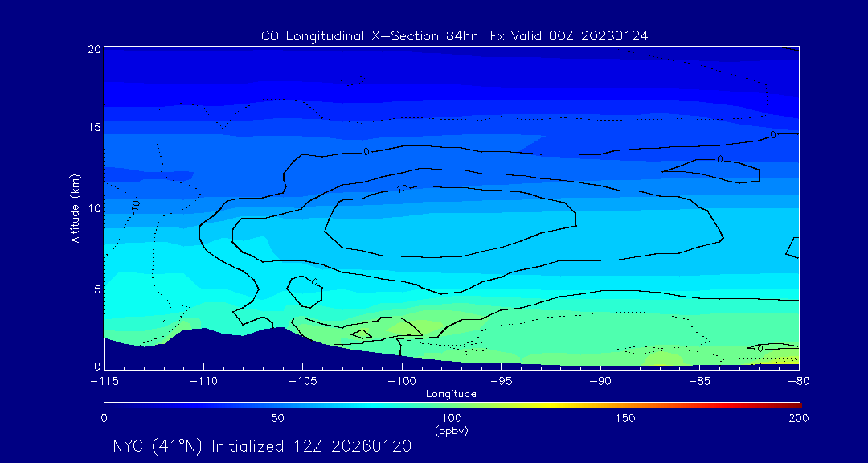The image size is (868, 463).
Task: Click the NYC (41°N) Initialized footer text
Action: pyautogui.click(x=262, y=446)
